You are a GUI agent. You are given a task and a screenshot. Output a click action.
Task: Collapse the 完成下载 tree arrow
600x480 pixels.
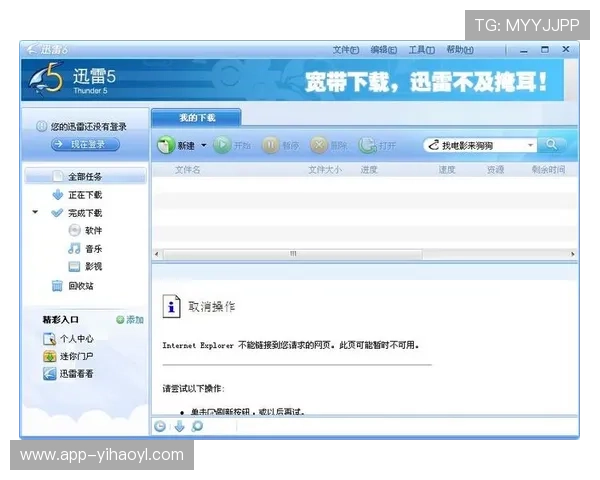tap(35, 212)
